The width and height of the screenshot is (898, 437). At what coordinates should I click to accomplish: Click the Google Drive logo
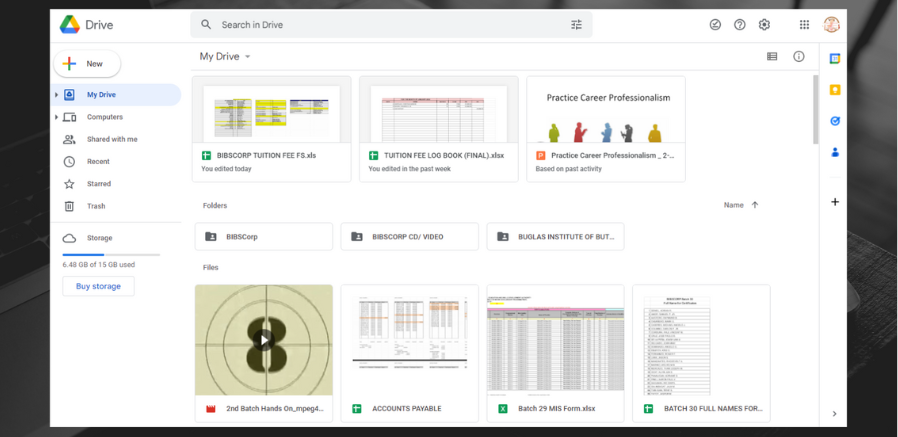pyautogui.click(x=70, y=25)
